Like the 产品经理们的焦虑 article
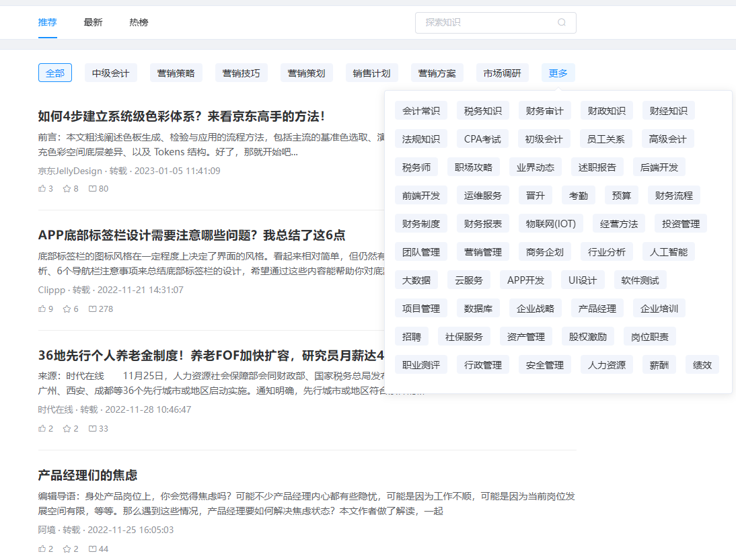 coord(42,549)
